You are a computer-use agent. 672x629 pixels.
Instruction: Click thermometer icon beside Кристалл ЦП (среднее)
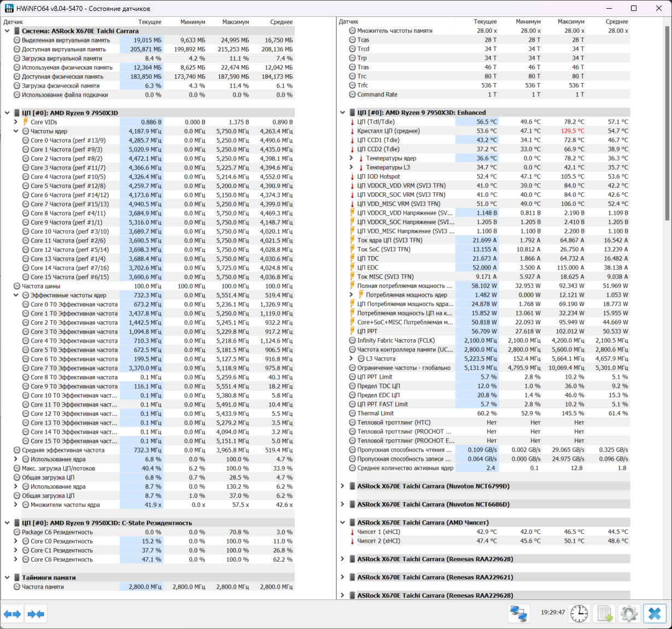coord(352,131)
